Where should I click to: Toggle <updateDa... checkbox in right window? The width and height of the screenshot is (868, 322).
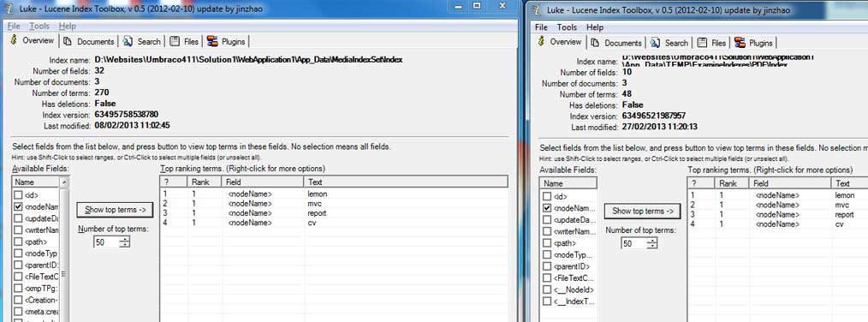(547, 220)
